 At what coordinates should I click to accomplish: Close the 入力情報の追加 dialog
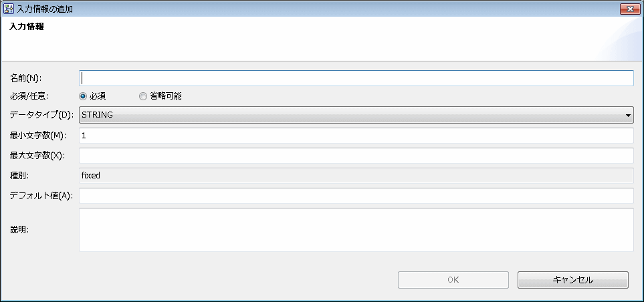(x=630, y=9)
